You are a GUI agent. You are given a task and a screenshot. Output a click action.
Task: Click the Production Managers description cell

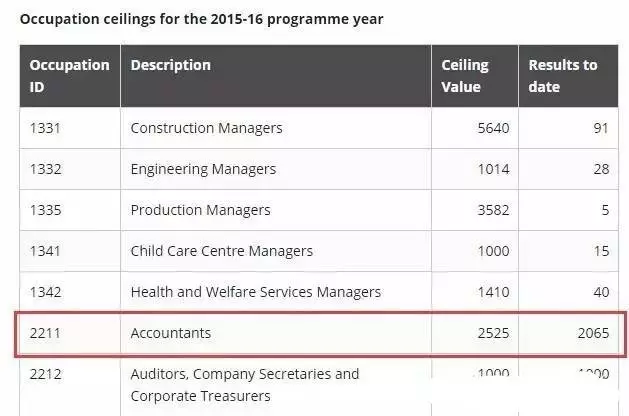click(200, 210)
